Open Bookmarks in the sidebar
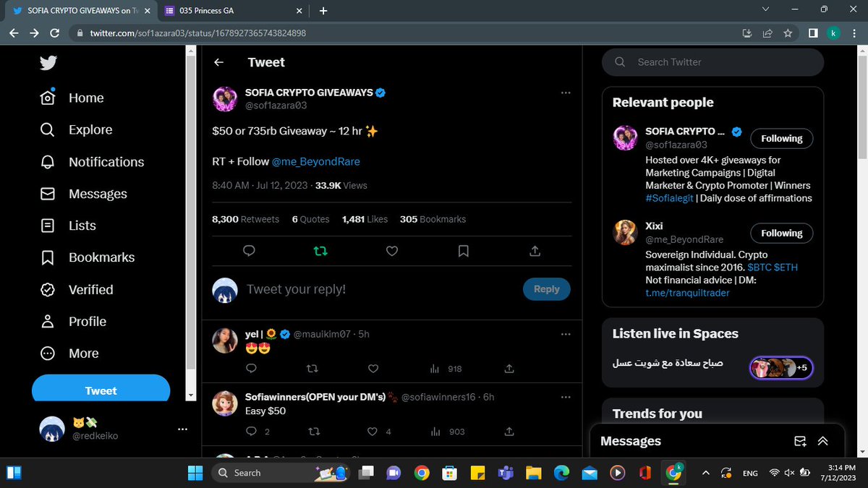 (x=87, y=257)
